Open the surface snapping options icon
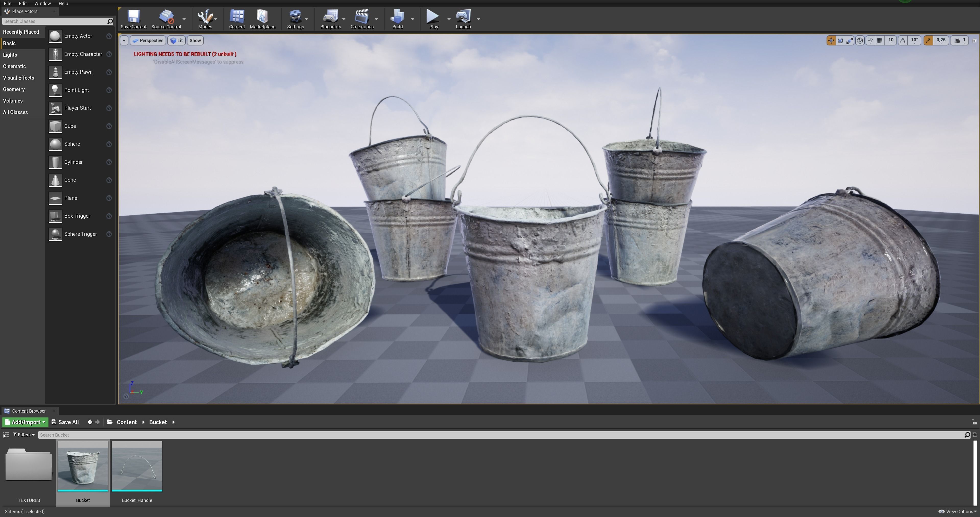 [870, 41]
